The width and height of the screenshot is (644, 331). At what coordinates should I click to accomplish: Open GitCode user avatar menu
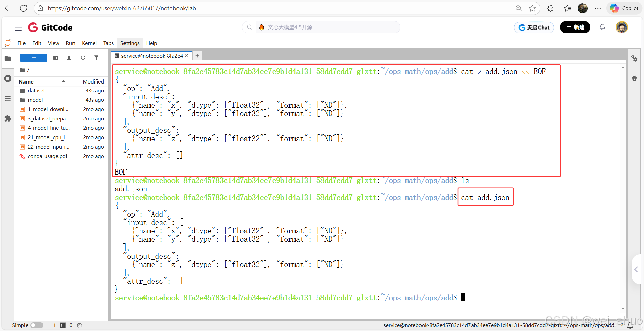coord(622,27)
